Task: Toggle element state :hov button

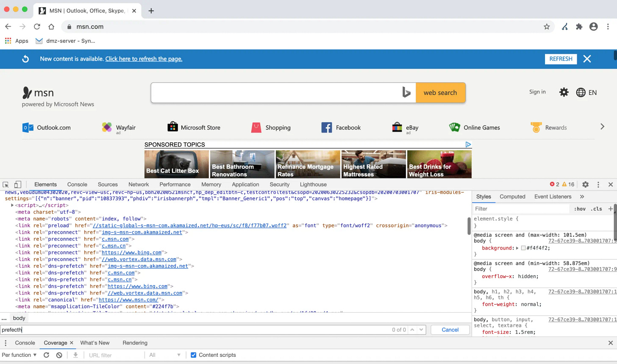Action: [x=580, y=209]
